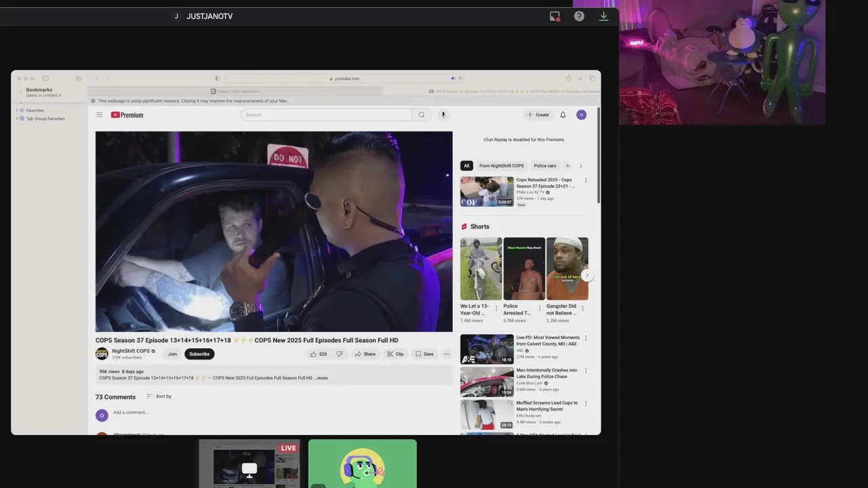Select the green headset avatar tile
Screen dimensions: 868x488
(x=363, y=464)
